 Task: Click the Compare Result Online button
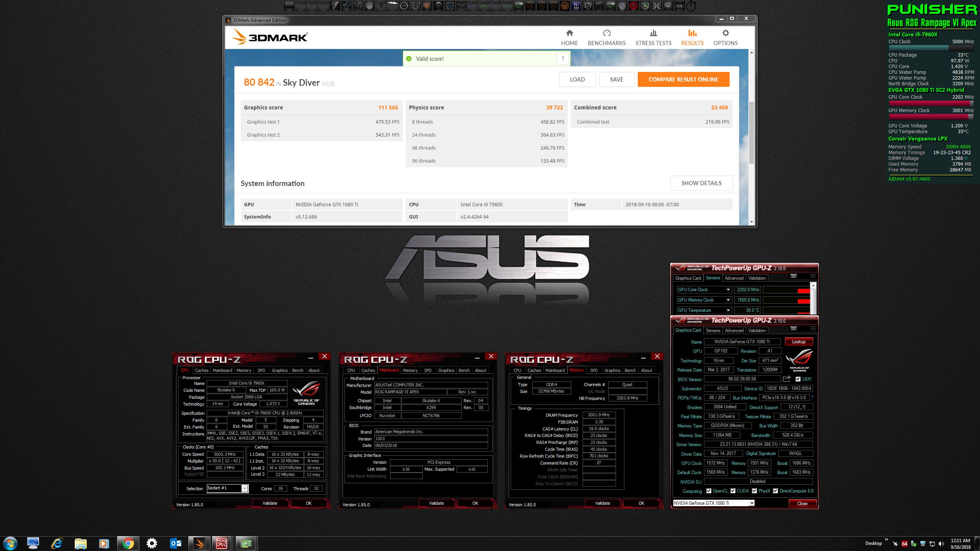coord(683,79)
